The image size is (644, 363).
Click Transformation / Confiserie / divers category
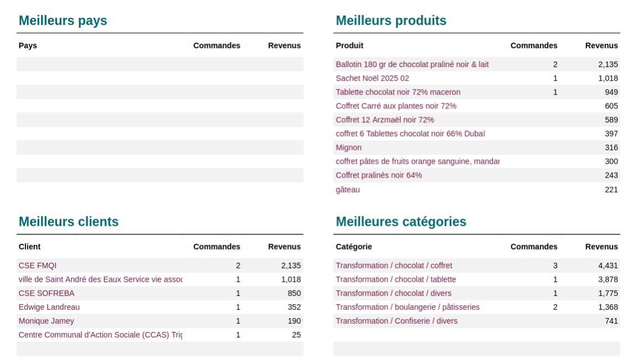pyautogui.click(x=396, y=321)
